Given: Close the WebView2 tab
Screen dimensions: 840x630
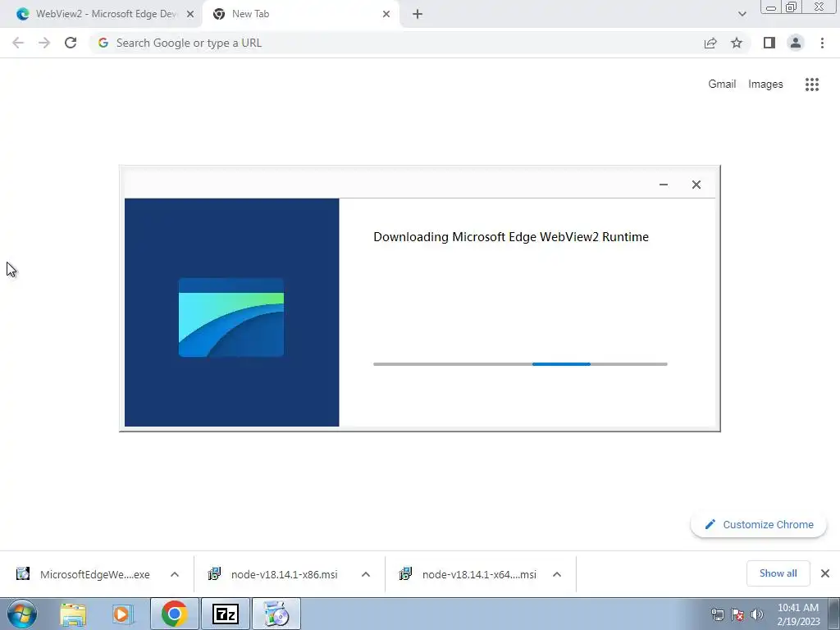Looking at the screenshot, I should tap(190, 15).
